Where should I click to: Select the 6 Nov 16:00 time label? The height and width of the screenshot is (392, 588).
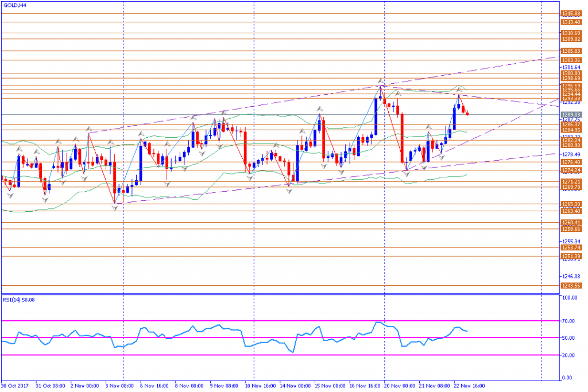(154, 386)
